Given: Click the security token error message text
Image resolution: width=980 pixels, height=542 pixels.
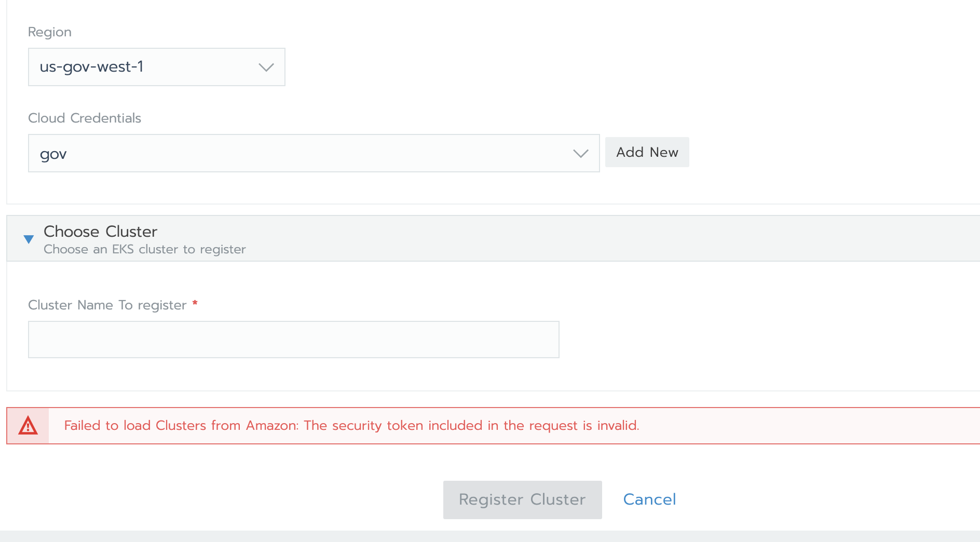Looking at the screenshot, I should tap(352, 425).
